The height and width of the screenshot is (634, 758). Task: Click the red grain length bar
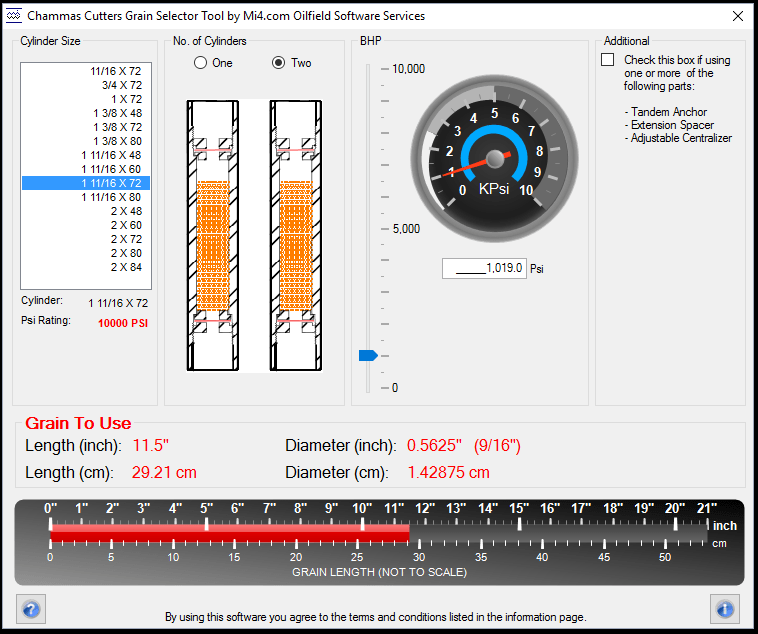click(230, 533)
